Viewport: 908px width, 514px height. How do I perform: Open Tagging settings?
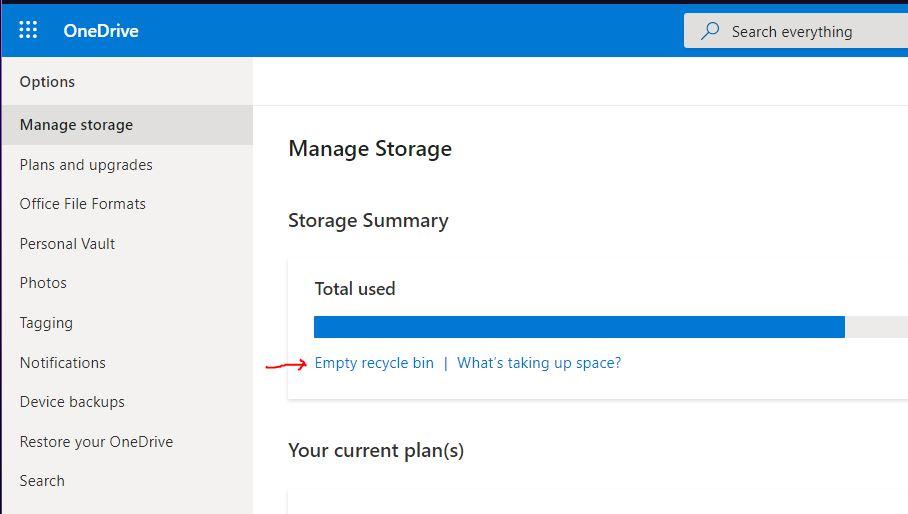tap(46, 323)
